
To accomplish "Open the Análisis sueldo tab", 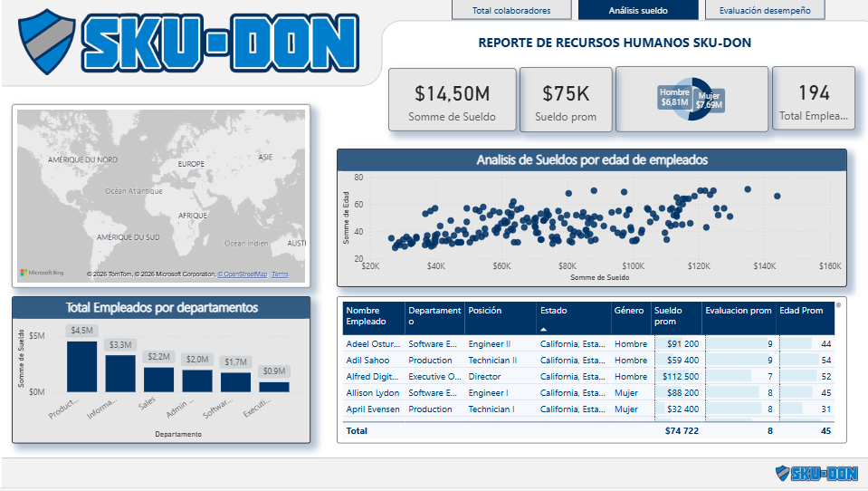I will [638, 11].
